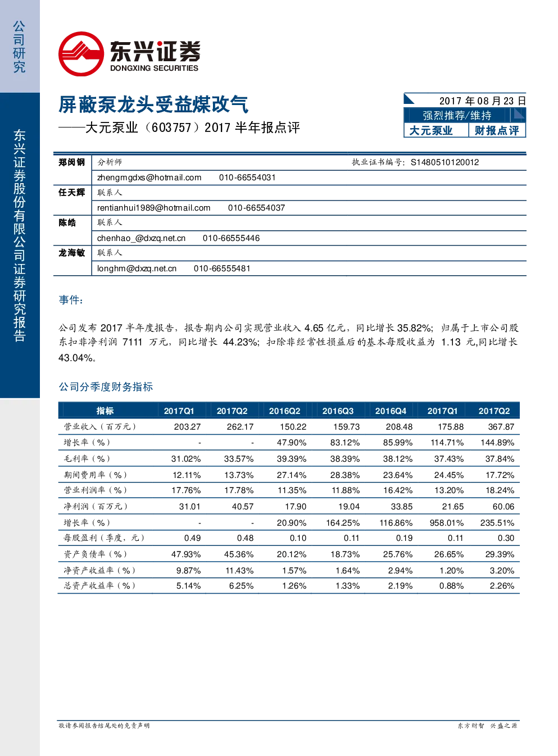
Task: Click email zhengmgdxs@hotmail.com
Action: (x=149, y=177)
